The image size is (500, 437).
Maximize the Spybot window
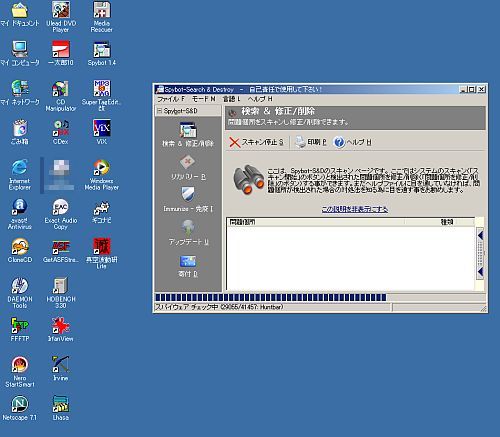(472, 89)
